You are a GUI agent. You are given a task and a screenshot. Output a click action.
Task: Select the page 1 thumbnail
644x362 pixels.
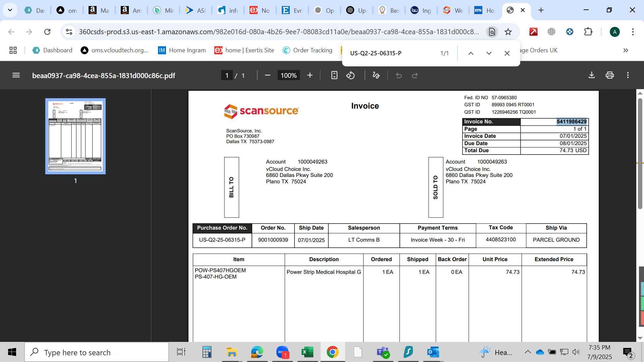(x=75, y=136)
